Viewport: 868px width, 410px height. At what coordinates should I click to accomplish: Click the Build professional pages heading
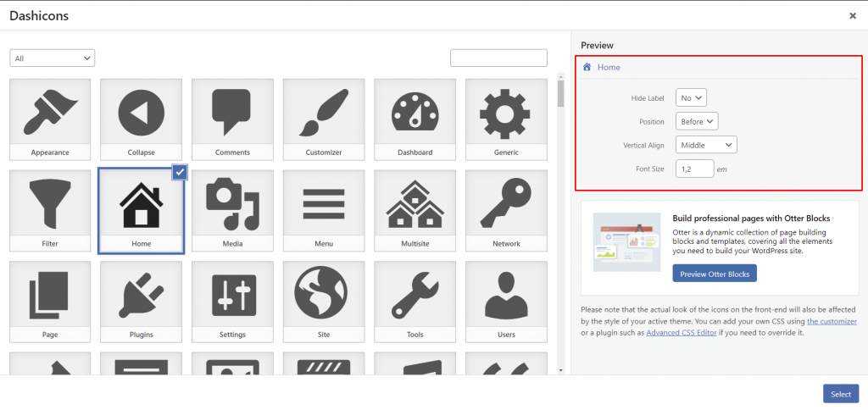pos(751,218)
